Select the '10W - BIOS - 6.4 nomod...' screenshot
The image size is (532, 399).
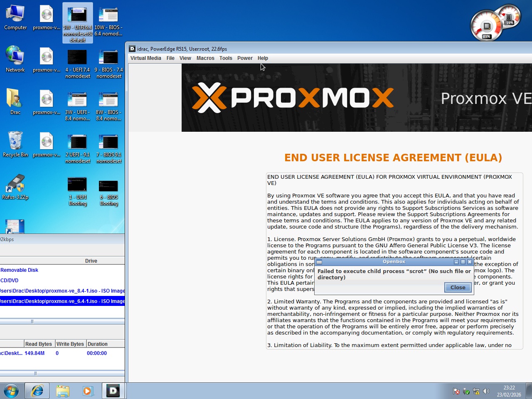(x=108, y=21)
